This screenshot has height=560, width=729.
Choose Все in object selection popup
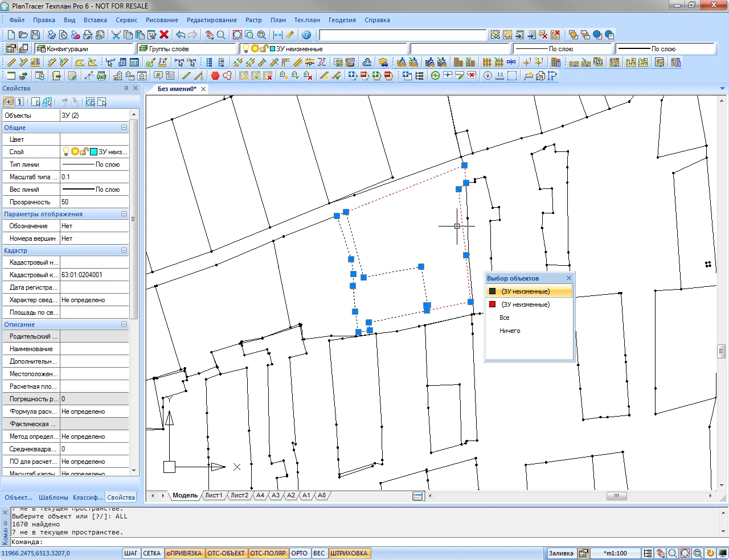coord(504,318)
